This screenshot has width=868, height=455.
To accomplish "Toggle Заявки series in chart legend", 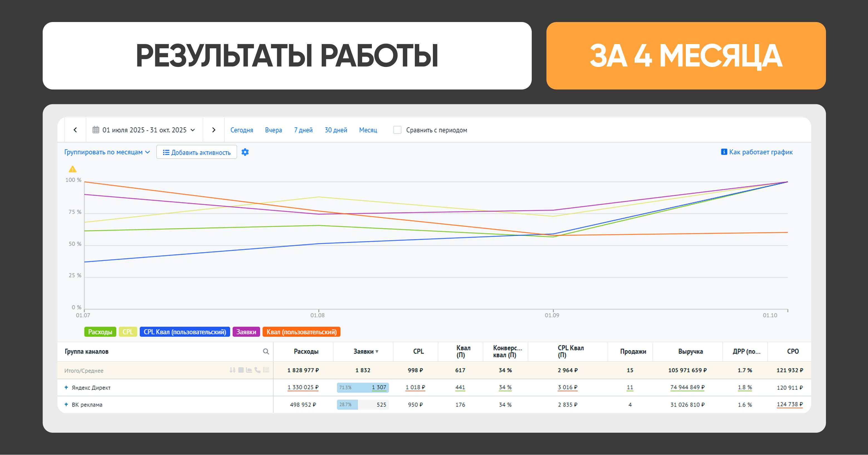I will coord(246,332).
